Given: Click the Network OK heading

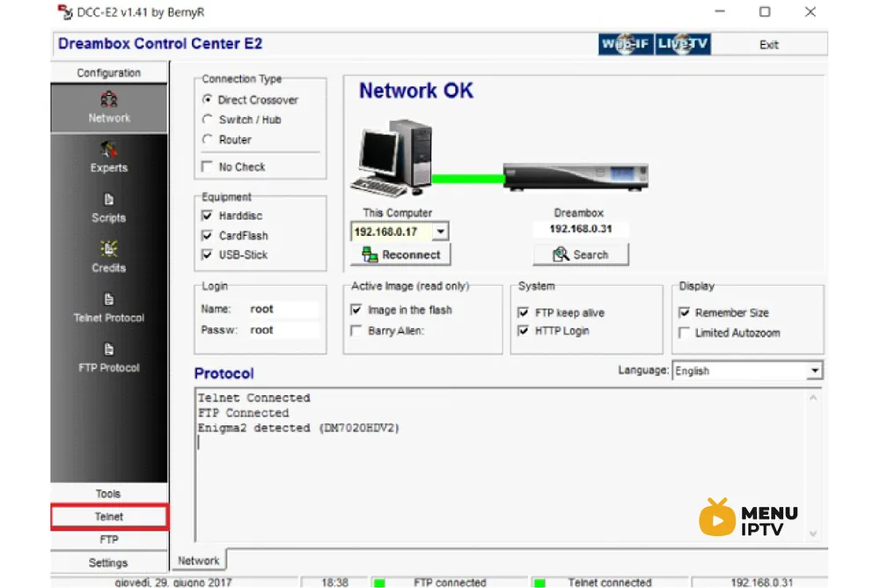Looking at the screenshot, I should 416,91.
